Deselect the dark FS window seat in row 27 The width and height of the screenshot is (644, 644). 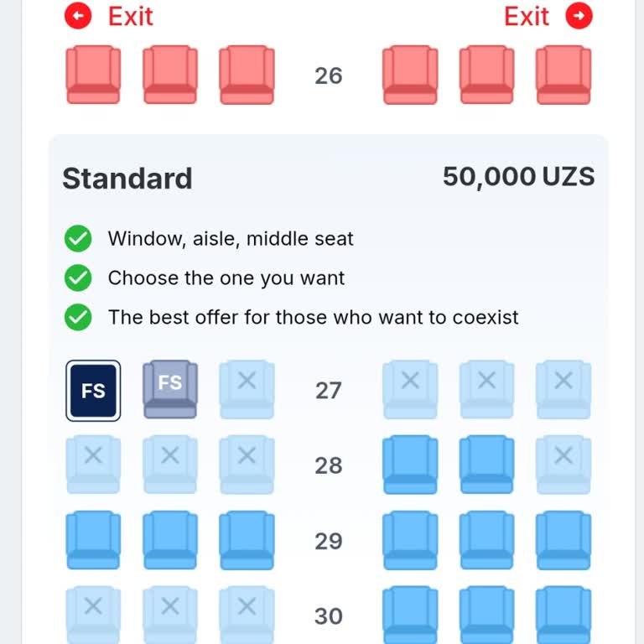click(93, 390)
